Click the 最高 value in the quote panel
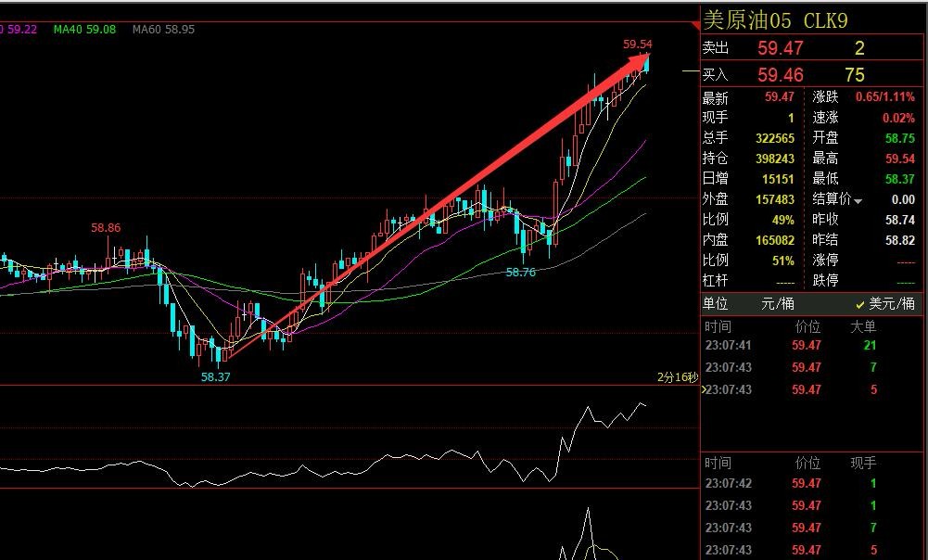The image size is (928, 560). pyautogui.click(x=900, y=159)
